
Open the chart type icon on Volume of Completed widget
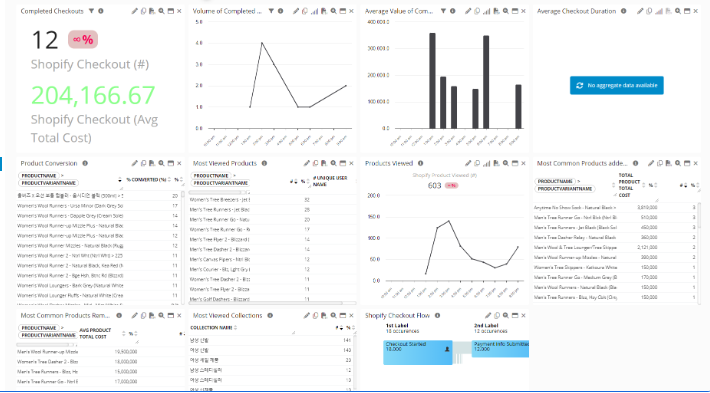click(x=314, y=11)
